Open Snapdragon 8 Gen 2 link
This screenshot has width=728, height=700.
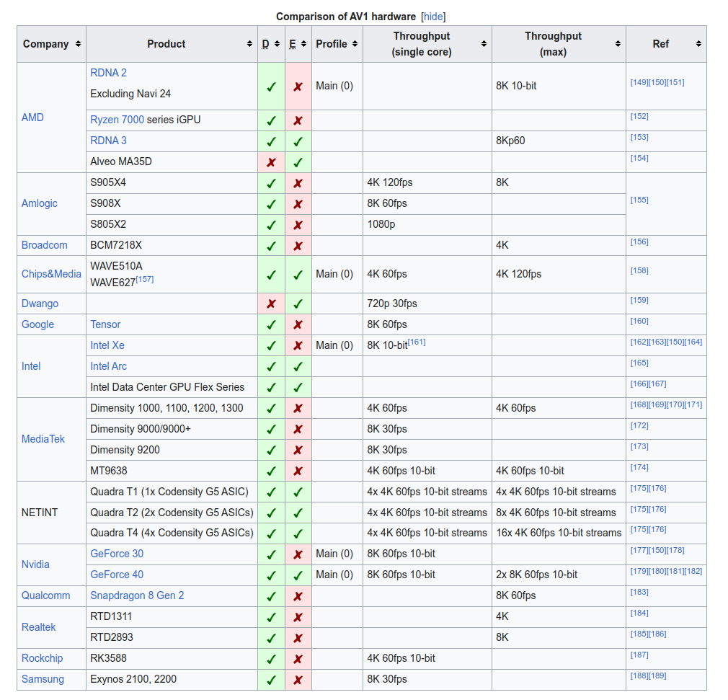point(137,595)
